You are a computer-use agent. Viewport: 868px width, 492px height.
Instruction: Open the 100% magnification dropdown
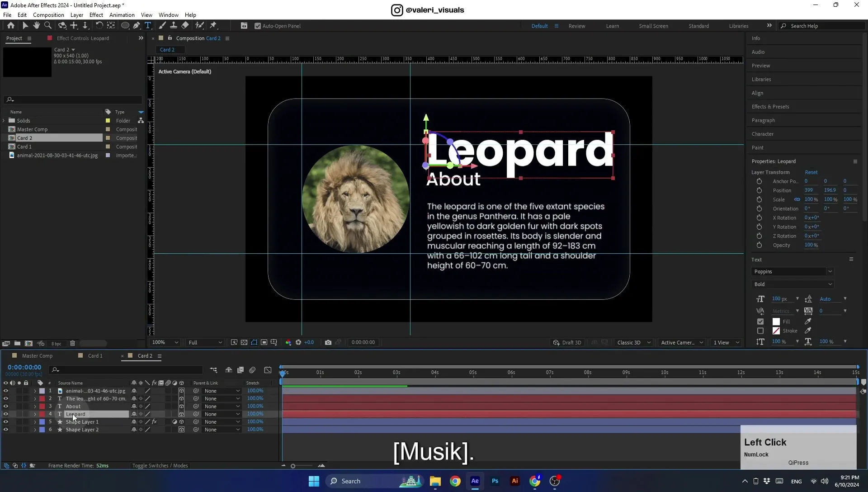[165, 343]
